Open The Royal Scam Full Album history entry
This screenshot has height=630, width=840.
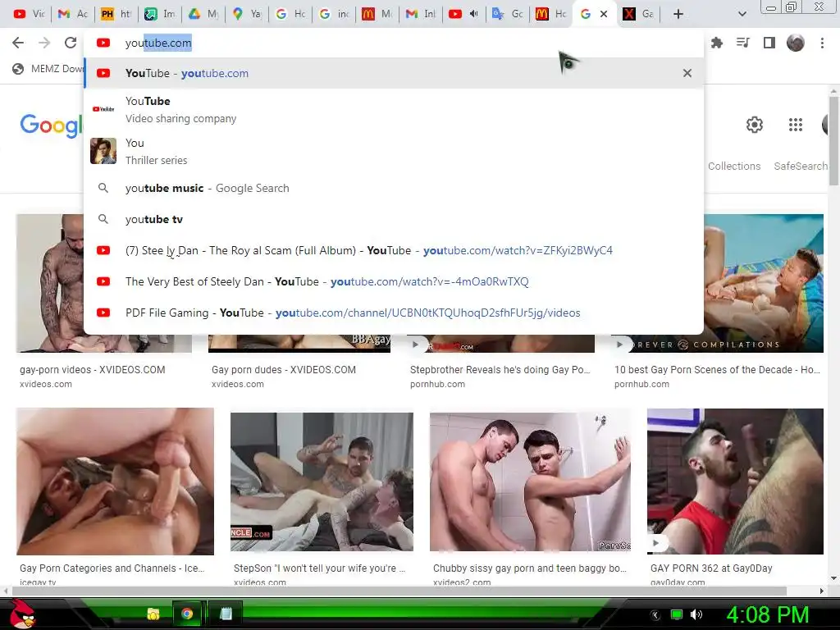[x=394, y=250]
